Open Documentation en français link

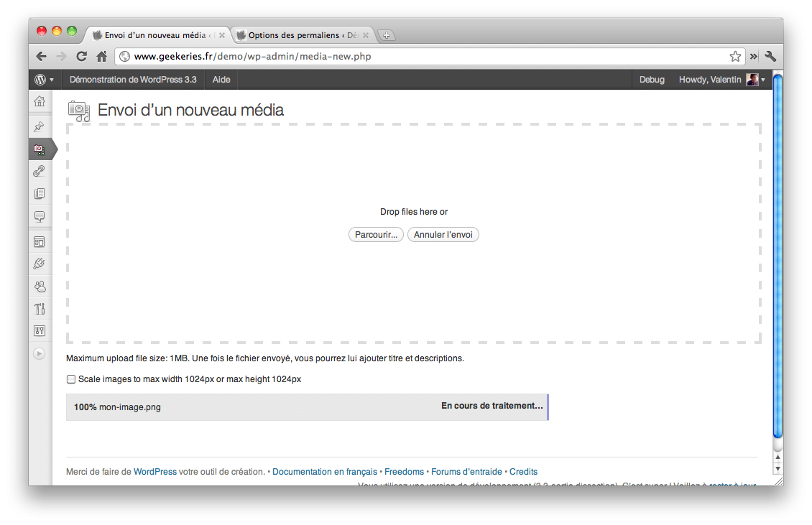[325, 472]
